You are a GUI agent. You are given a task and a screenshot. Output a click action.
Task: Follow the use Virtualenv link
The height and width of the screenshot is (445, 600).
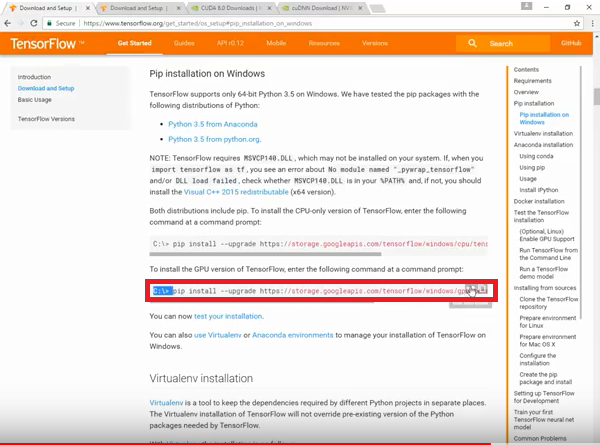click(218, 335)
